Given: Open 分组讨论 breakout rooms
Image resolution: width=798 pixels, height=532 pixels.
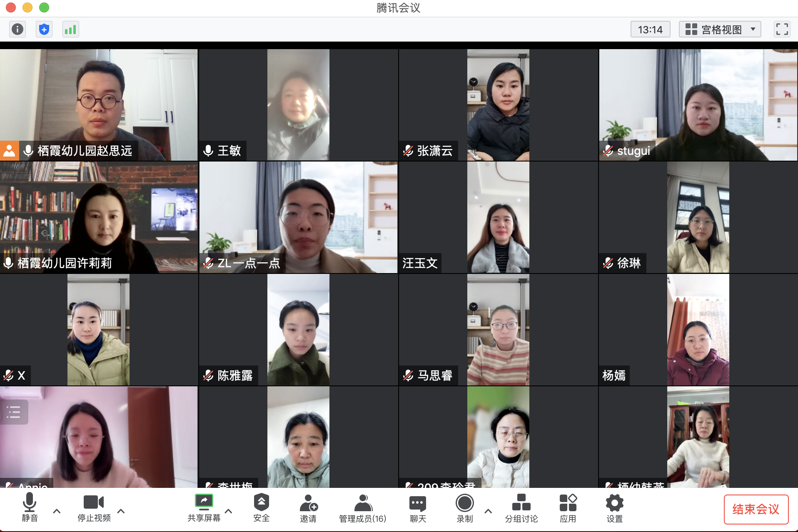Looking at the screenshot, I should click(521, 508).
